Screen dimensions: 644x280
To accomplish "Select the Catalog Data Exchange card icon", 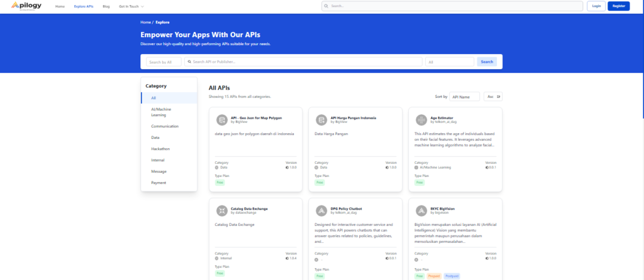I will [221, 211].
